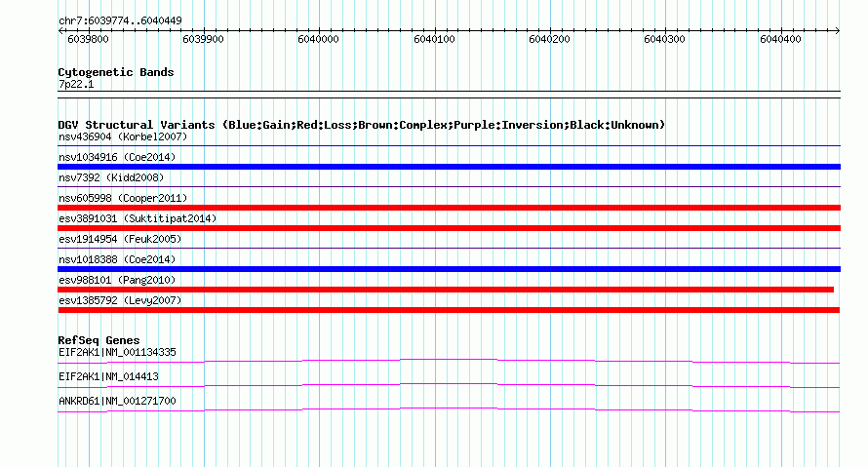The height and width of the screenshot is (467, 868).
Task: Click the magenta line under ANKRD61|NM_001271700
Action: 449,410
